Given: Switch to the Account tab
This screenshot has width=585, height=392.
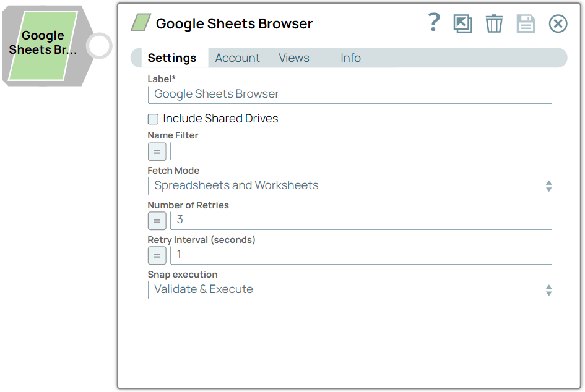Looking at the screenshot, I should [237, 58].
